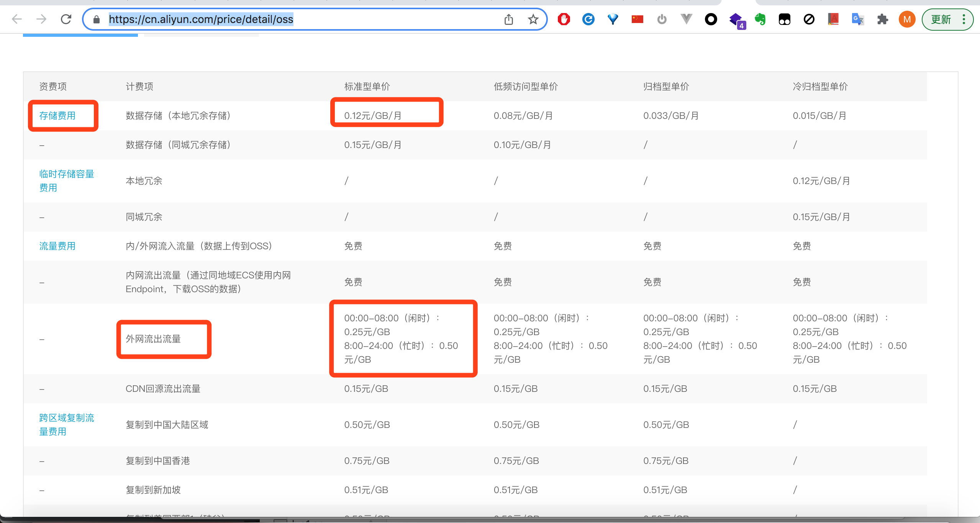Open the 存储费用 link
This screenshot has width=980, height=523.
point(57,115)
